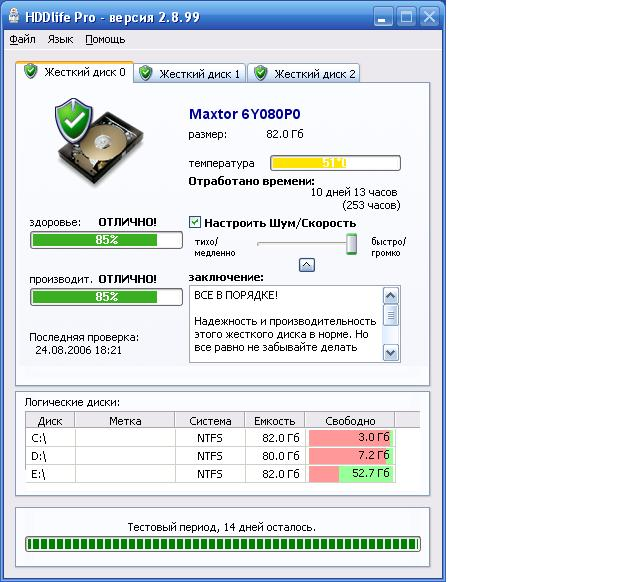Click the hard drive with shield image
The height and width of the screenshot is (582, 640).
(x=99, y=142)
